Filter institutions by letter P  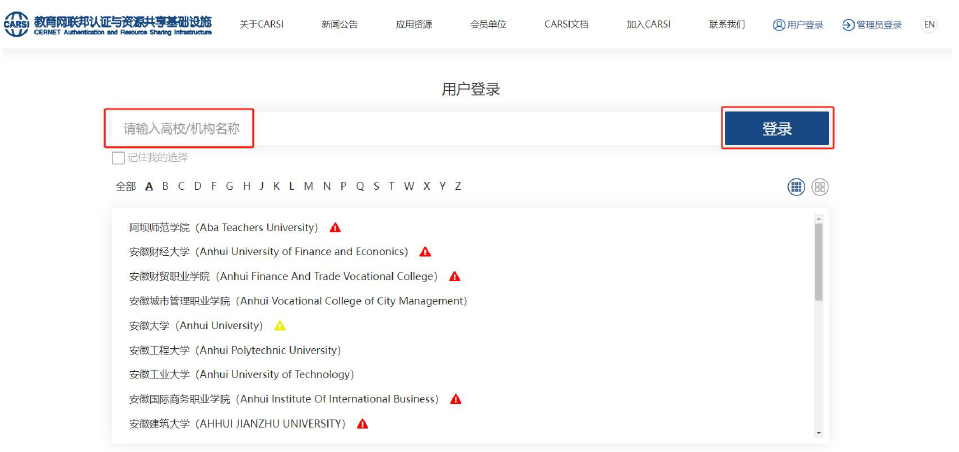343,187
